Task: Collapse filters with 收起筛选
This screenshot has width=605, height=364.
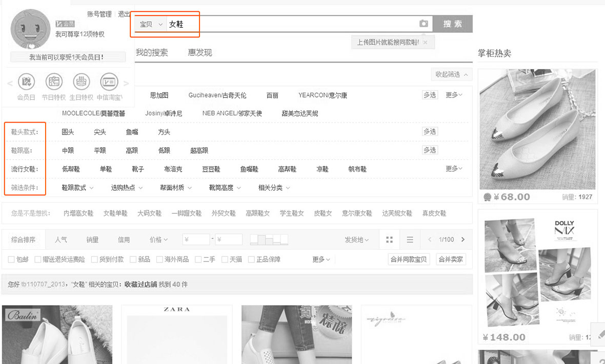Action: coord(451,74)
